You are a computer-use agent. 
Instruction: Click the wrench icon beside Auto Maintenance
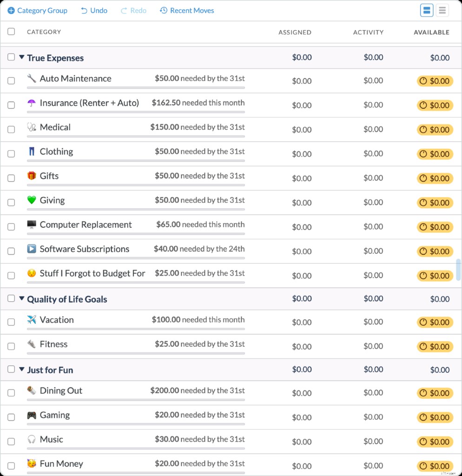click(x=32, y=78)
